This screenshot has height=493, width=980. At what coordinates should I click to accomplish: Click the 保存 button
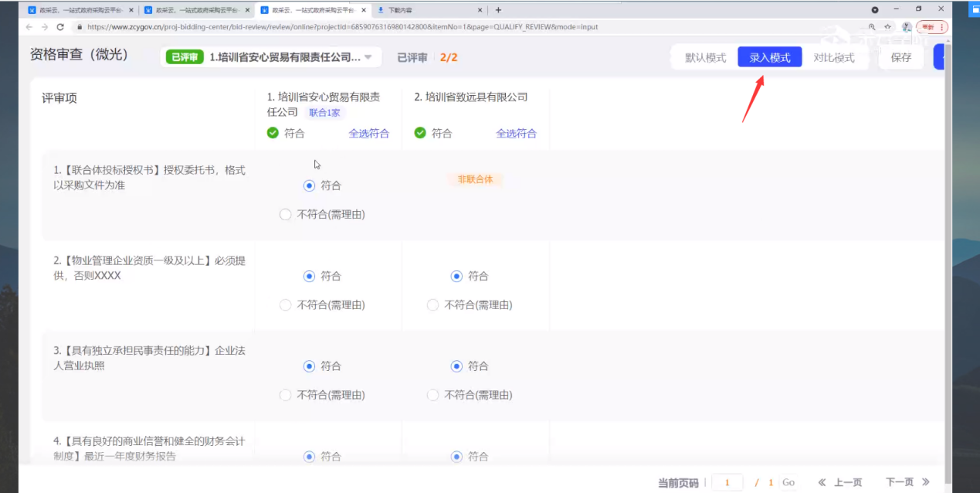tap(901, 57)
